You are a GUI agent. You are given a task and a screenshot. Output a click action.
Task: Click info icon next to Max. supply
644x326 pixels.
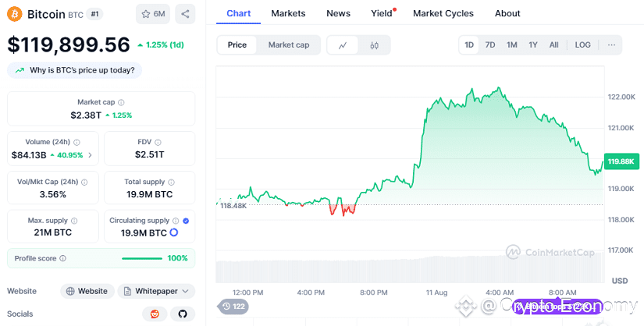point(74,221)
